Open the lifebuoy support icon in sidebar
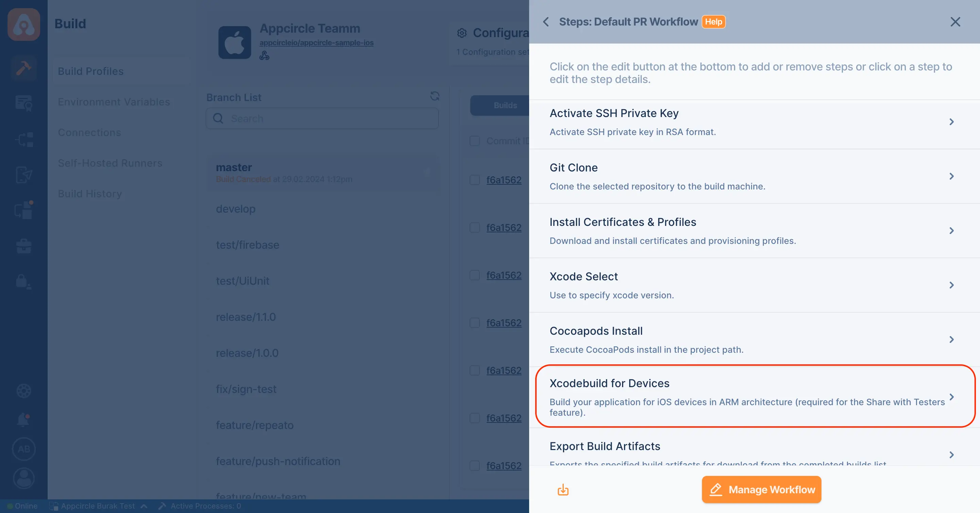 coord(23,391)
